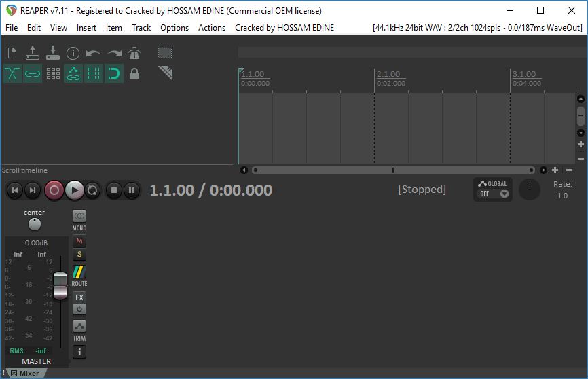The image size is (588, 379).
Task: Toggle auto-crossfade icon
Action: pos(12,73)
